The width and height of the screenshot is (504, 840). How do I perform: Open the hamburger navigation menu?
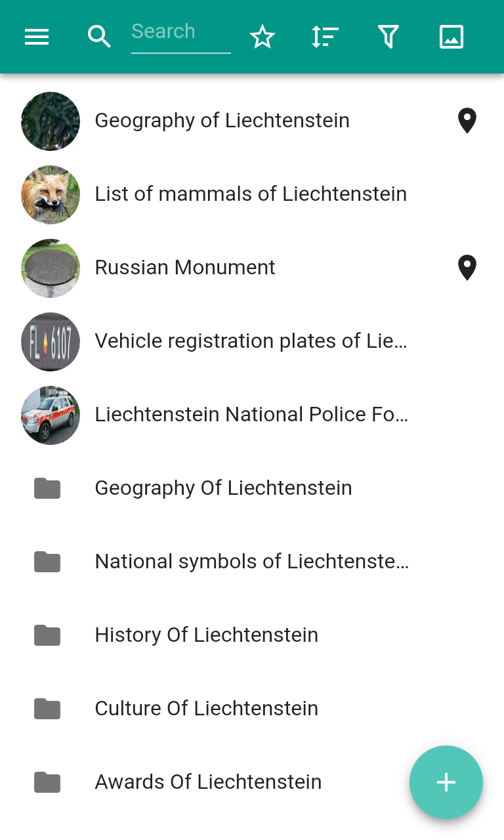point(37,37)
